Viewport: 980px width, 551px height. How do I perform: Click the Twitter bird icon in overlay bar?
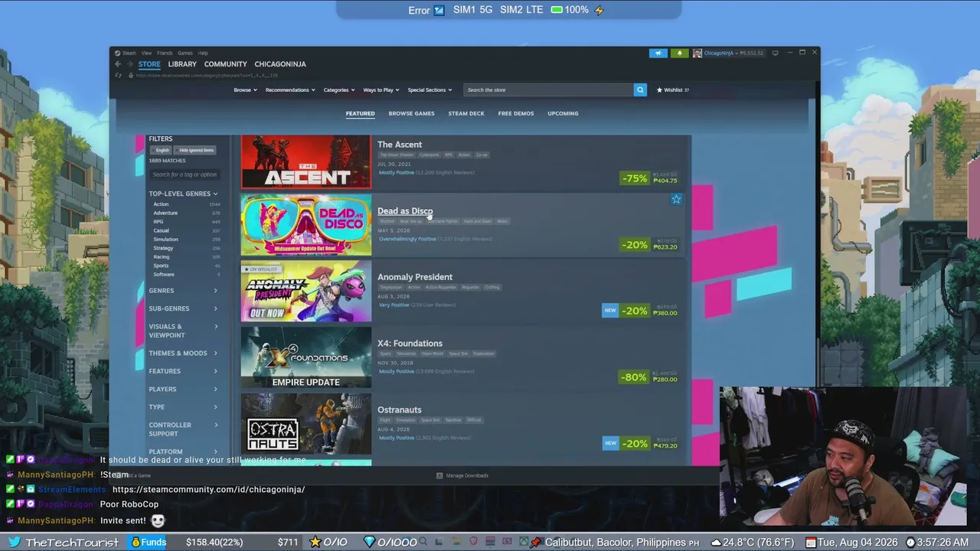[15, 542]
